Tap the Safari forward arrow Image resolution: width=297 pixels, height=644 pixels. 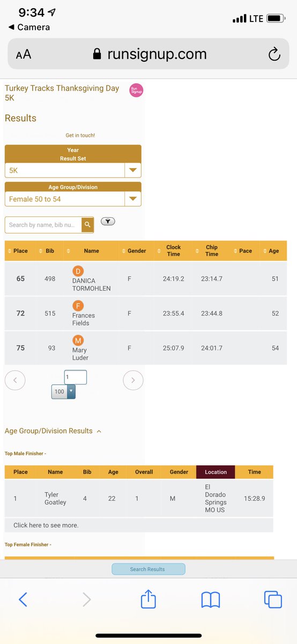[x=86, y=599]
